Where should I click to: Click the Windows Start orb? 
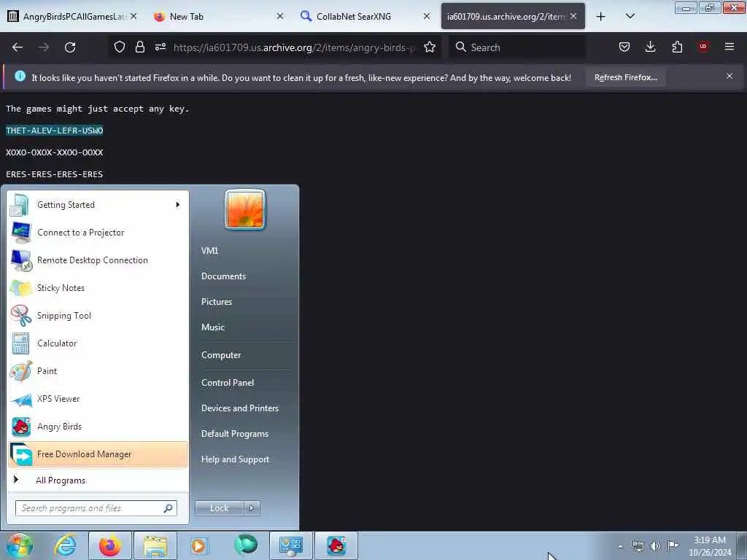(20, 545)
